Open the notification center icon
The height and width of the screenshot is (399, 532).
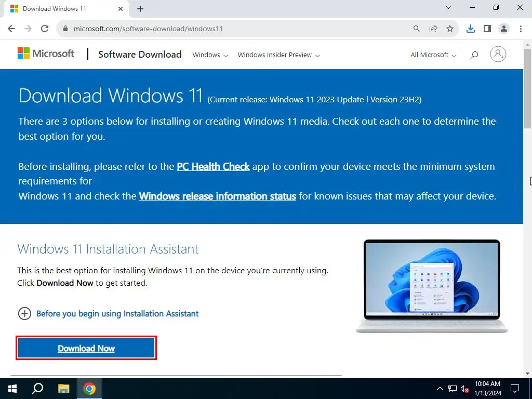click(515, 389)
